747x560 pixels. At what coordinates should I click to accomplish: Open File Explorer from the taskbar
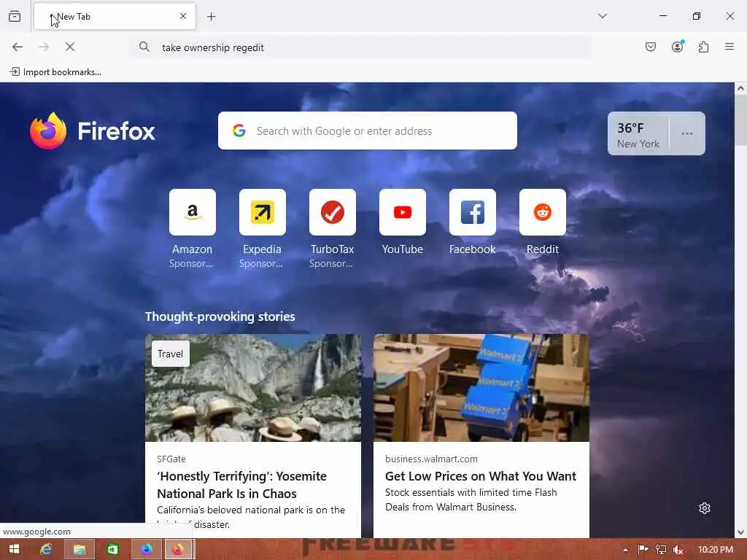pos(79,550)
